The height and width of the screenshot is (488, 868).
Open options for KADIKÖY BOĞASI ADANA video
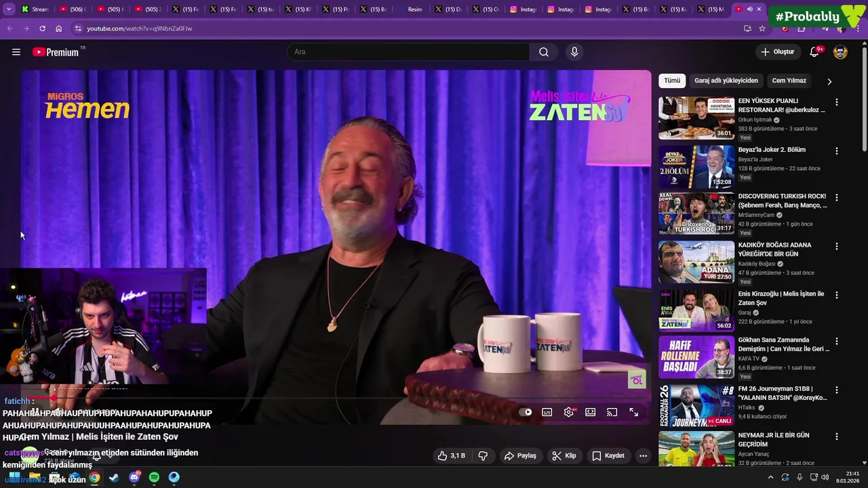837,247
